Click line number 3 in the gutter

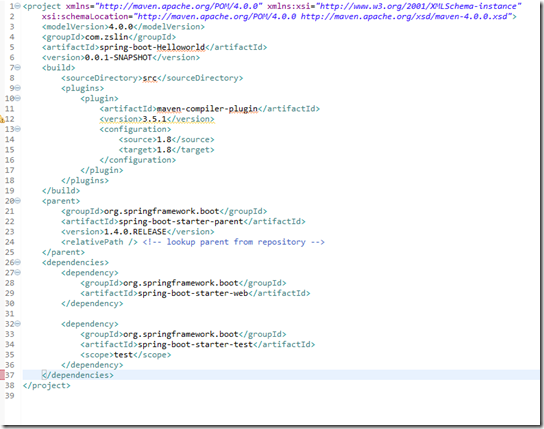coord(12,27)
